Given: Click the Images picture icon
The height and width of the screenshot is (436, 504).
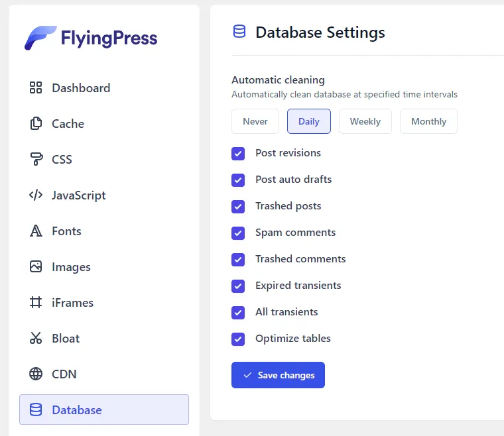Looking at the screenshot, I should coord(36,267).
